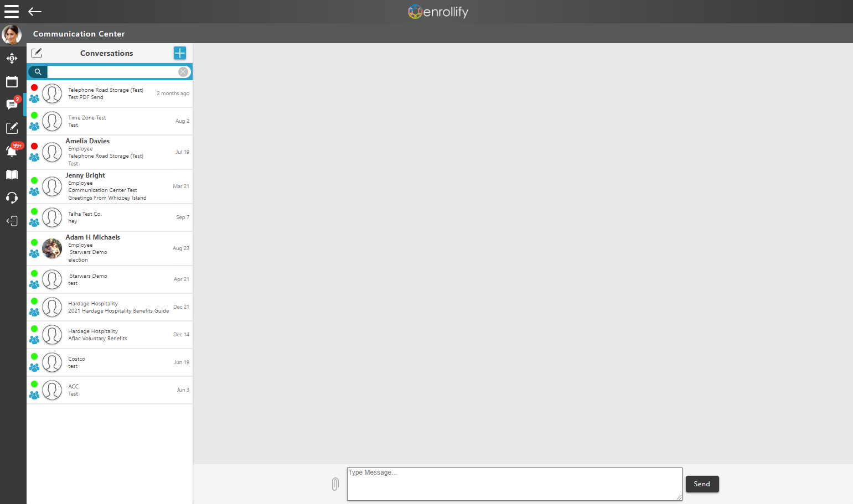853x504 pixels.
Task: Open the Starwars Demo test conversation dated Apr 21
Action: (110, 279)
